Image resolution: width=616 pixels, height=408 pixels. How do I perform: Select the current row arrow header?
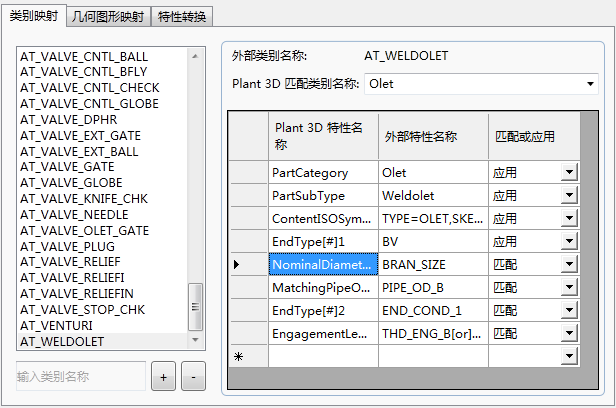click(x=249, y=265)
